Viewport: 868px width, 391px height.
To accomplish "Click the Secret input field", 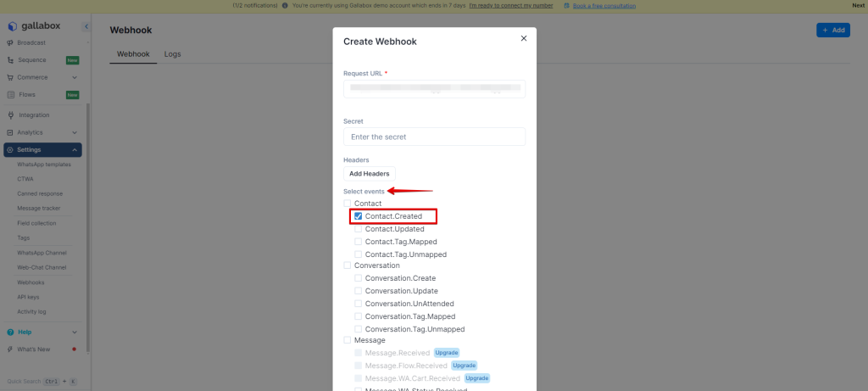I will [434, 137].
